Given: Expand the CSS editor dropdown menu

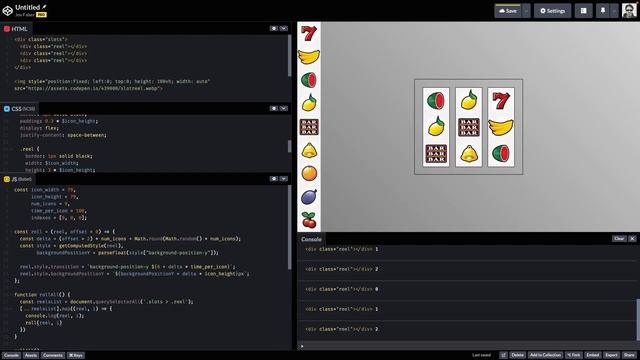Looking at the screenshot, I should pos(284,108).
